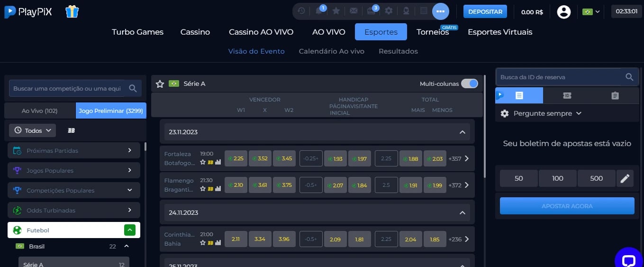The image size is (644, 267).
Task: Click search magnifier in competition search
Action: point(133,88)
